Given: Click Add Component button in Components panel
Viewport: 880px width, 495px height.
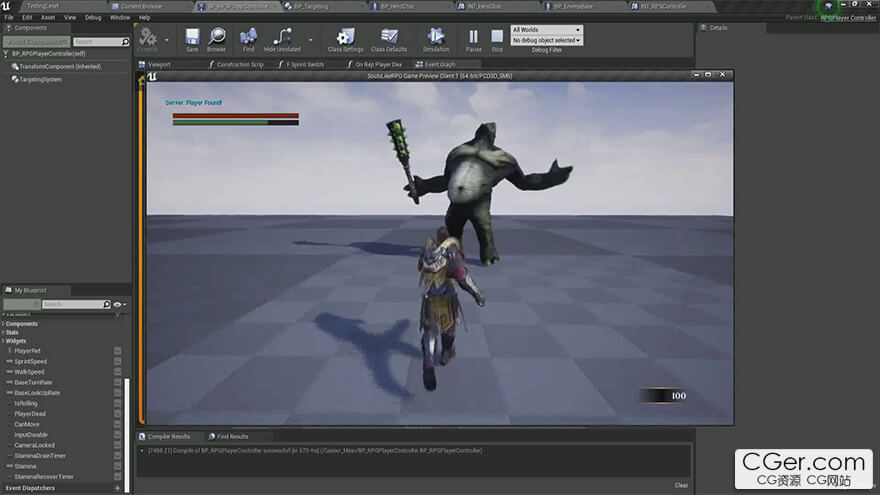Looking at the screenshot, I should pos(37,42).
